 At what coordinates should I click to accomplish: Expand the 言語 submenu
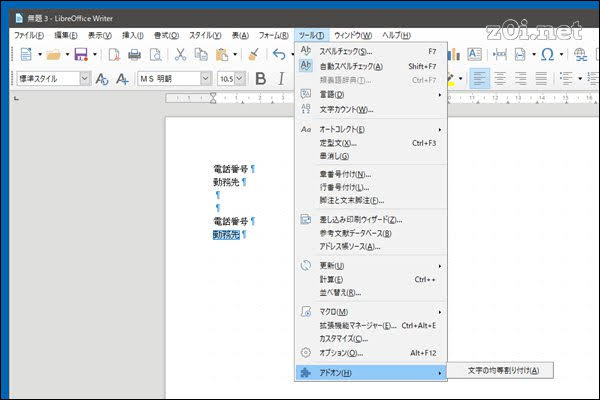point(370,94)
